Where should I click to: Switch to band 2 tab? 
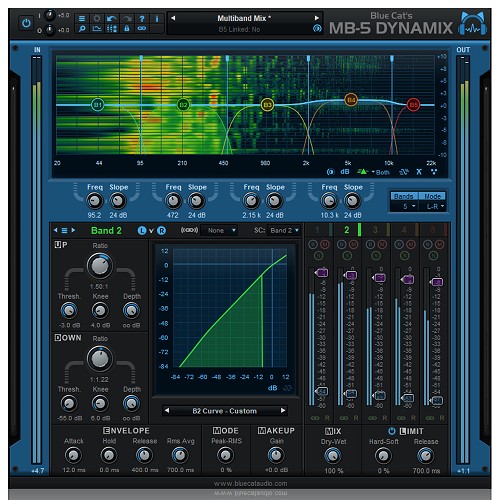(x=348, y=230)
